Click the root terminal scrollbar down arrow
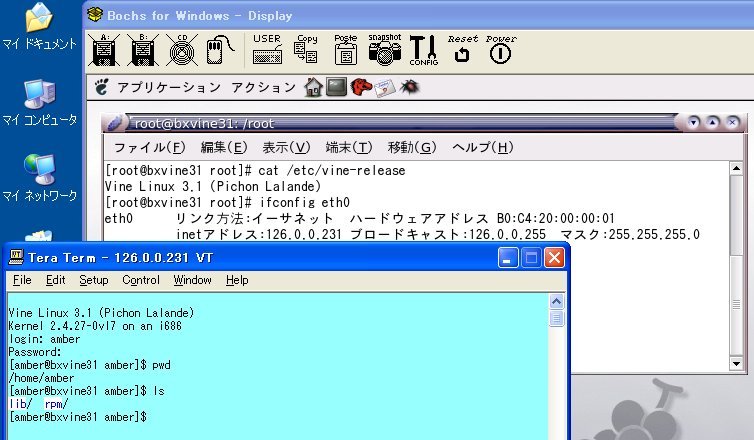Image resolution: width=754 pixels, height=440 pixels. pos(736,364)
